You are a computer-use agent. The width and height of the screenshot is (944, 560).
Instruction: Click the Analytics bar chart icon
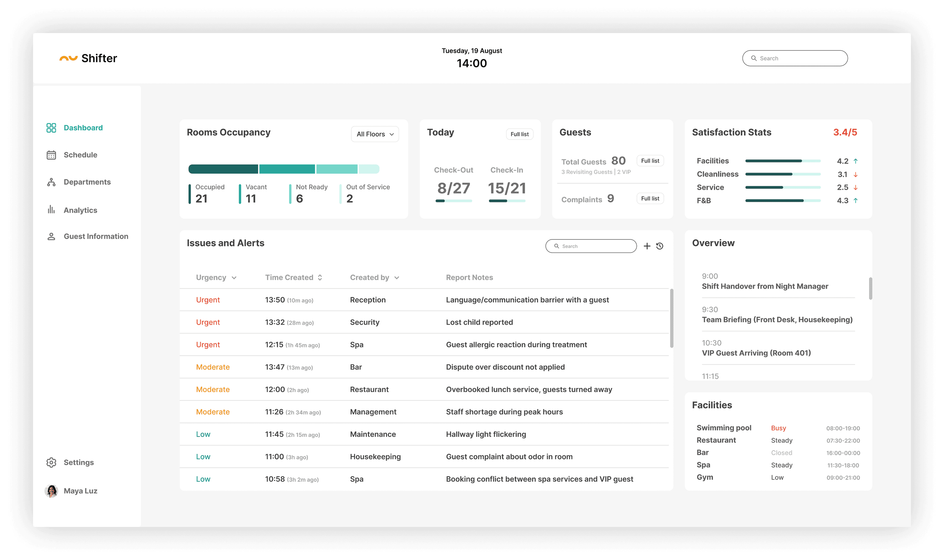51,210
